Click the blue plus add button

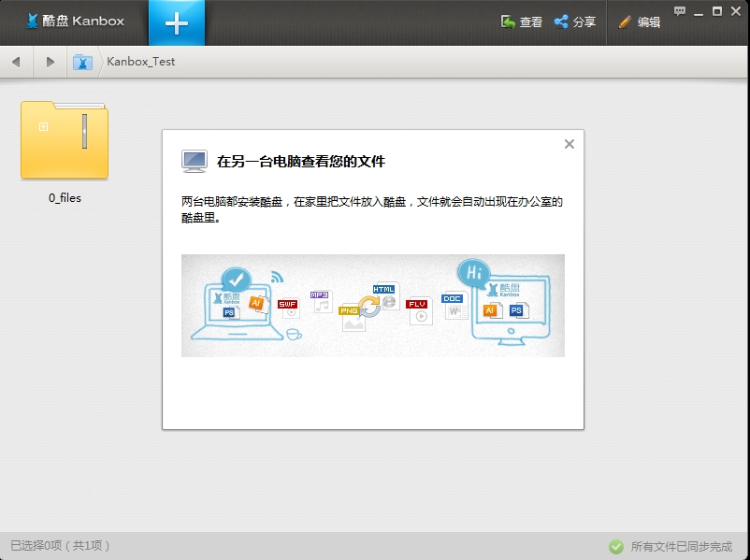click(176, 22)
